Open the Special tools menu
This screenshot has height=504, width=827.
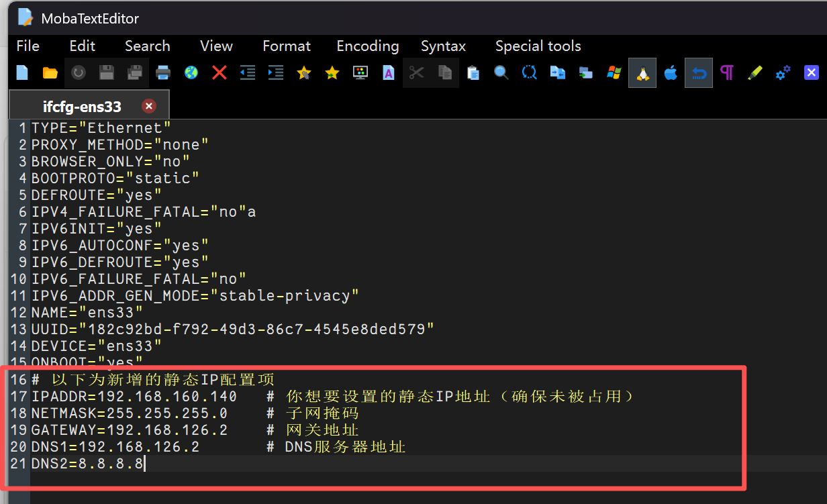[538, 46]
